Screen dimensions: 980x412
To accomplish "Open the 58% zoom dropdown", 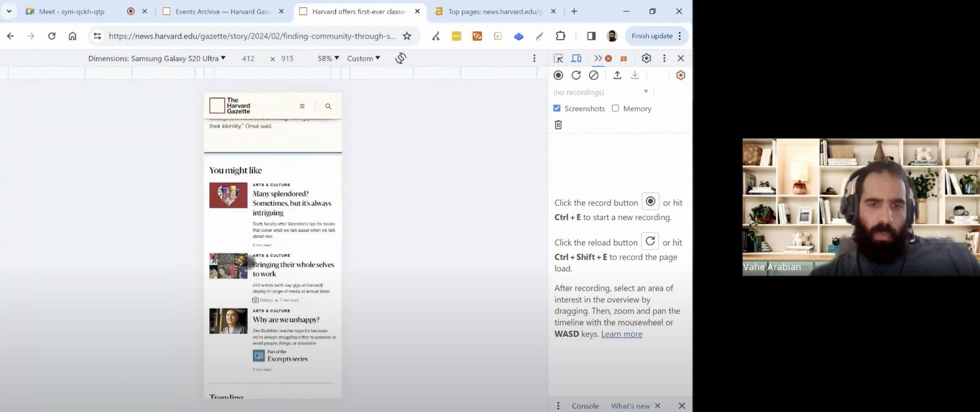I will tap(328, 59).
